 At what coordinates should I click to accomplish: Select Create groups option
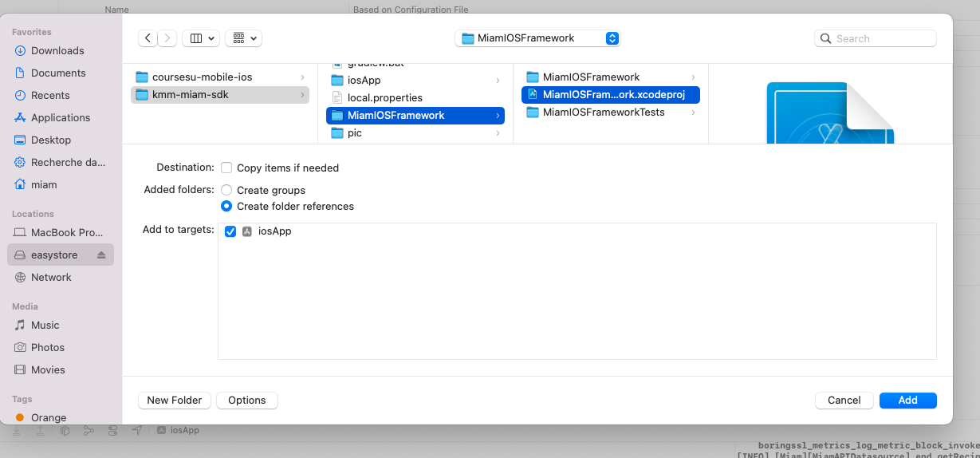(x=227, y=191)
